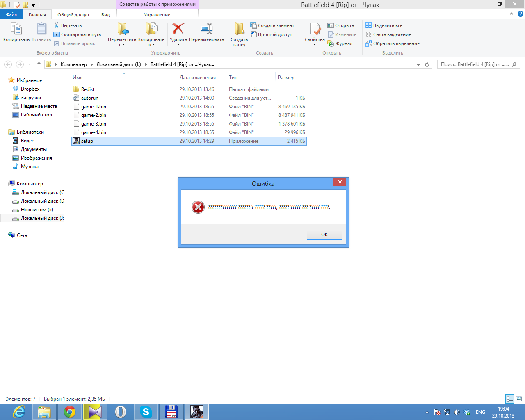Open the Open (Открыть) dropdown in ribbon
The width and height of the screenshot is (525, 420).
click(343, 25)
